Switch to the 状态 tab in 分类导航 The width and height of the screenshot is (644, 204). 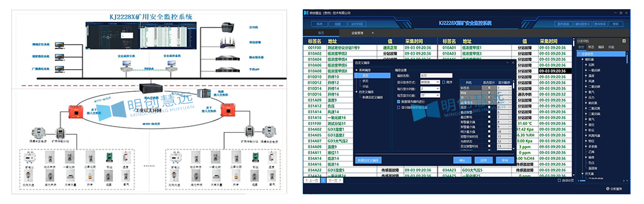pyautogui.click(x=591, y=47)
